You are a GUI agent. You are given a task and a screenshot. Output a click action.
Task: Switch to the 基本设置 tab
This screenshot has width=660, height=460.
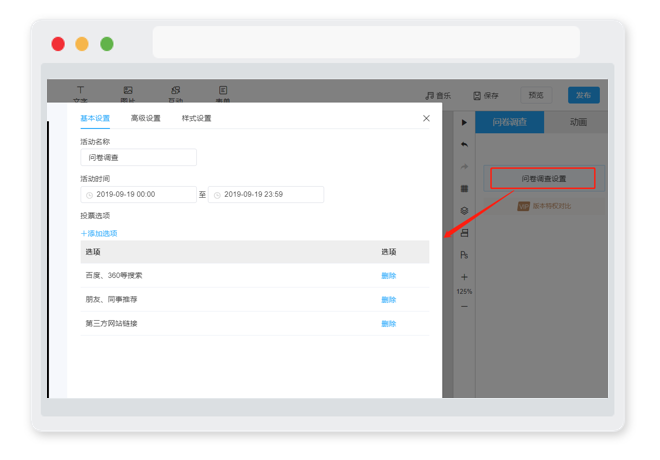point(95,118)
